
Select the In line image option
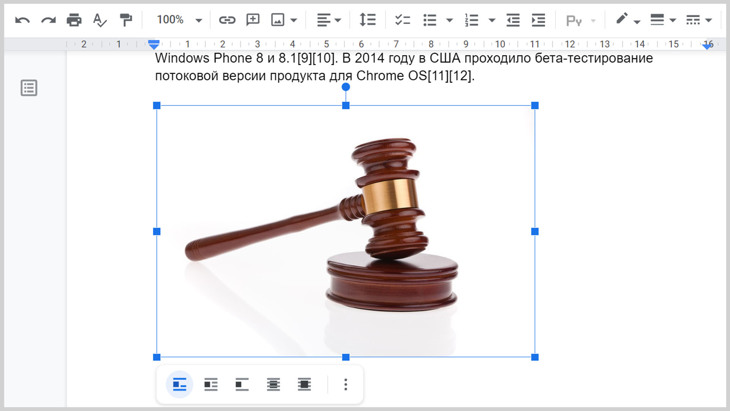tap(179, 384)
